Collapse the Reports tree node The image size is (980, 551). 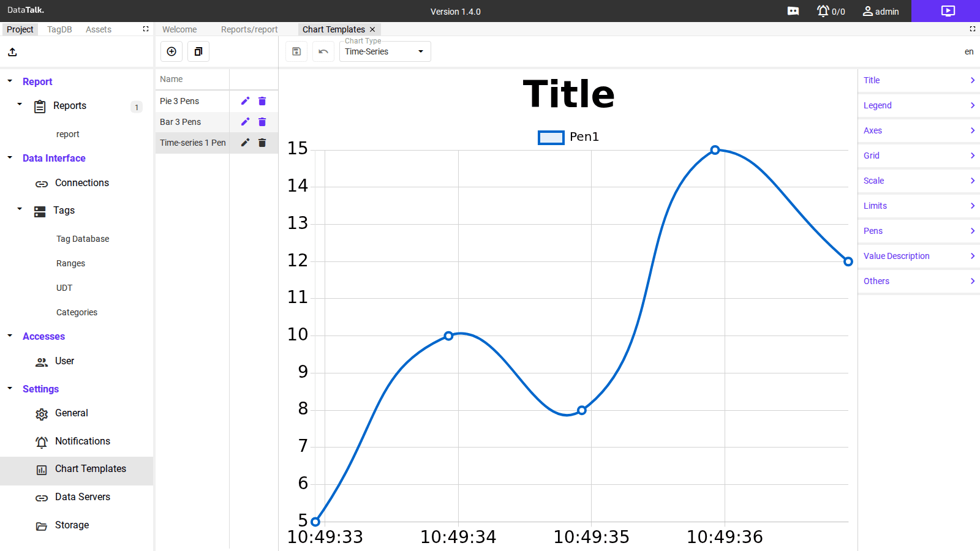pos(20,105)
